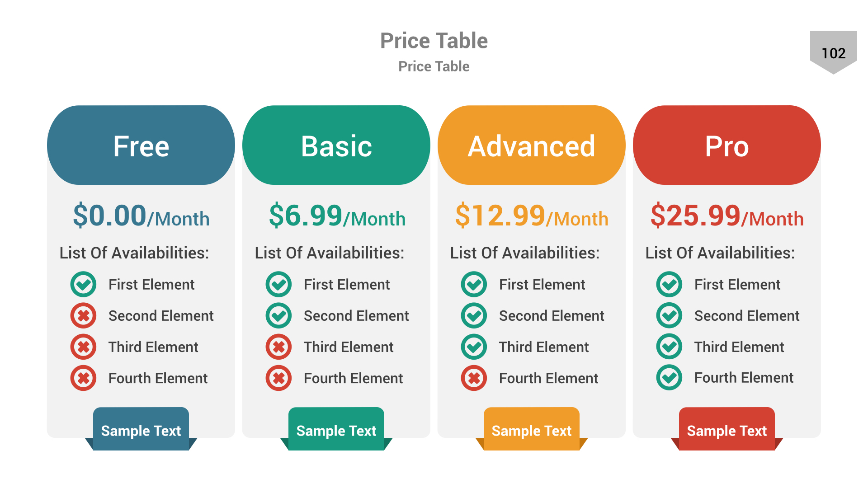
Task: Click the red X icon beside Free plan's Fourth Element
Action: (x=83, y=378)
